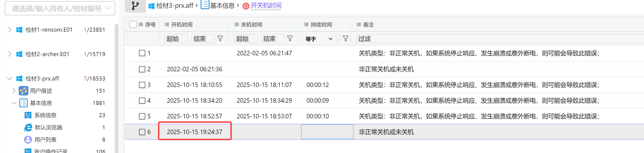Click the 基本信息 list icon in breadcrumb
The width and height of the screenshot is (644, 153).
point(205,5)
